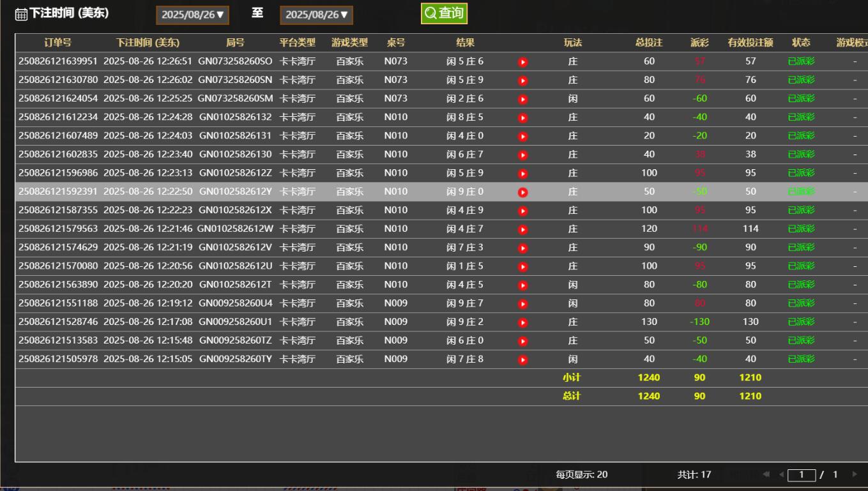Open the end date dropdown
868x491 pixels.
(316, 15)
